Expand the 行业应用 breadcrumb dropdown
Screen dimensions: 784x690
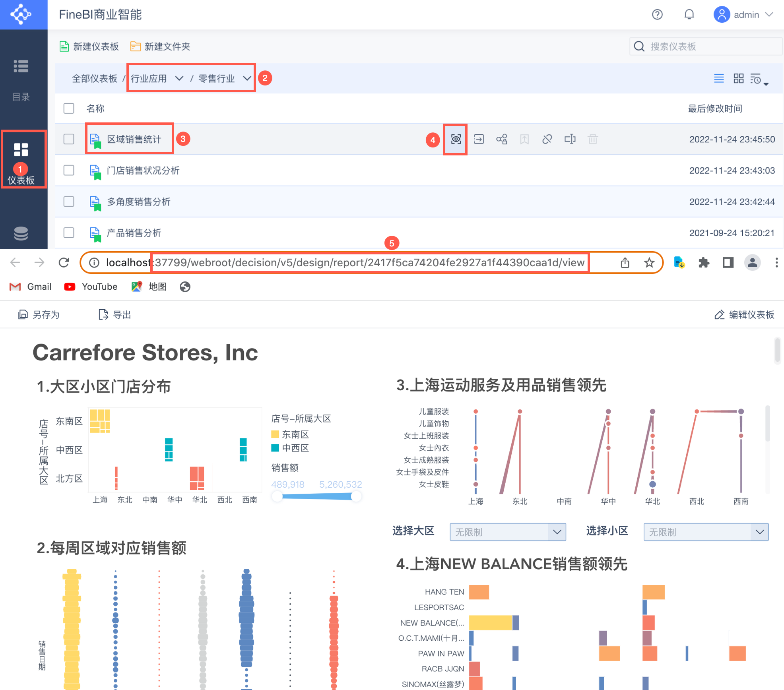[x=179, y=78]
